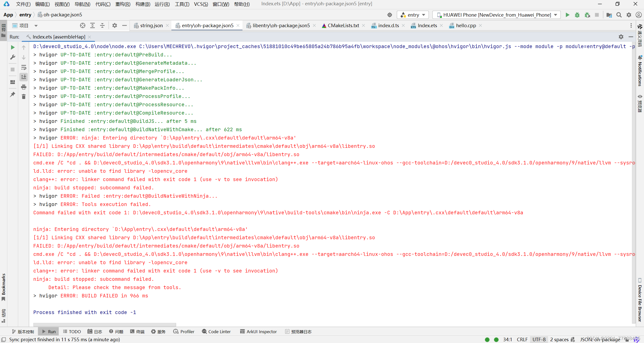Click the horizontal scrollbar in Run output
Viewport: 644px width, 343px height.
pyautogui.click(x=105, y=324)
